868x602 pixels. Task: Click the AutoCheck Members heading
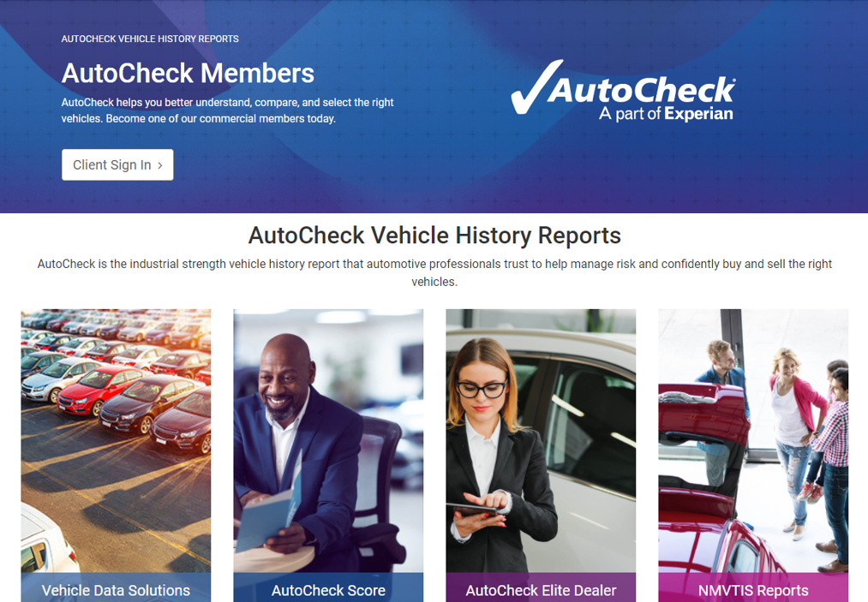(x=188, y=73)
